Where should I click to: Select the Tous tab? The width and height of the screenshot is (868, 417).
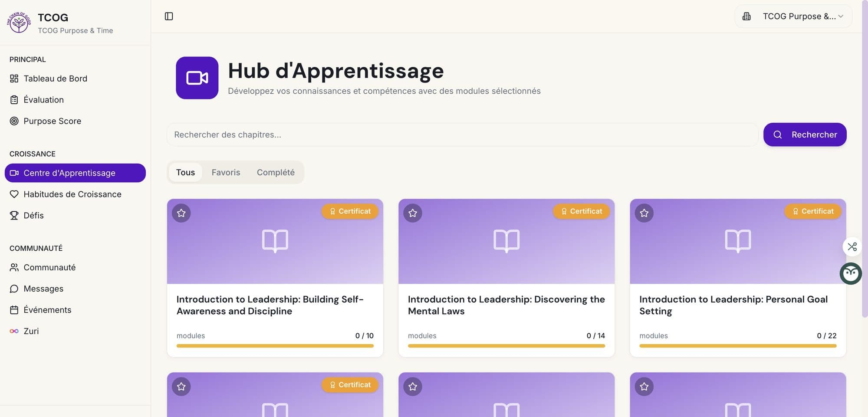(185, 173)
